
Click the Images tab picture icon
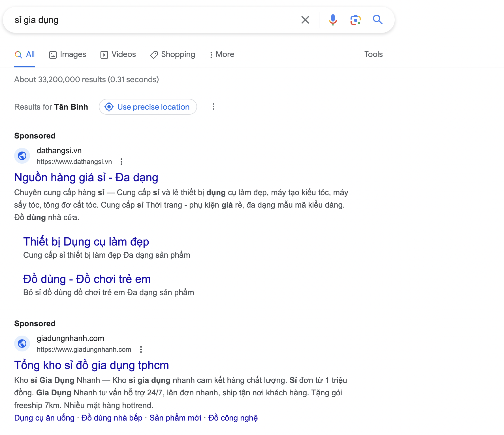click(x=53, y=54)
